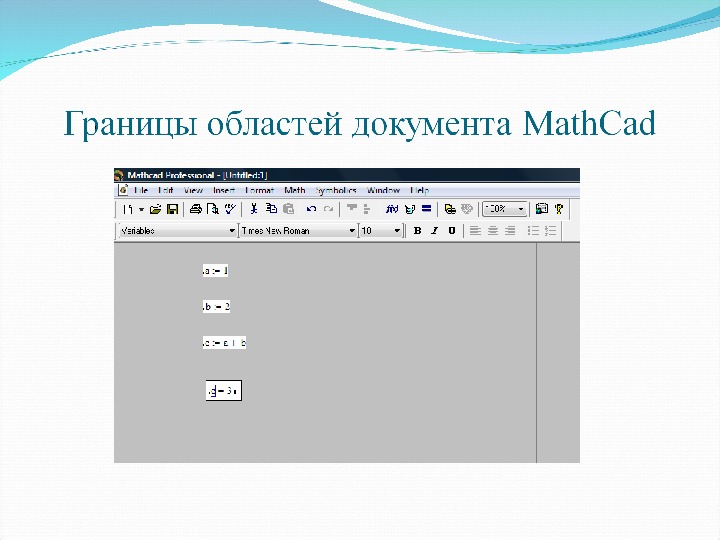Image resolution: width=720 pixels, height=540 pixels.
Task: Open the Help menu
Action: pyautogui.click(x=419, y=190)
